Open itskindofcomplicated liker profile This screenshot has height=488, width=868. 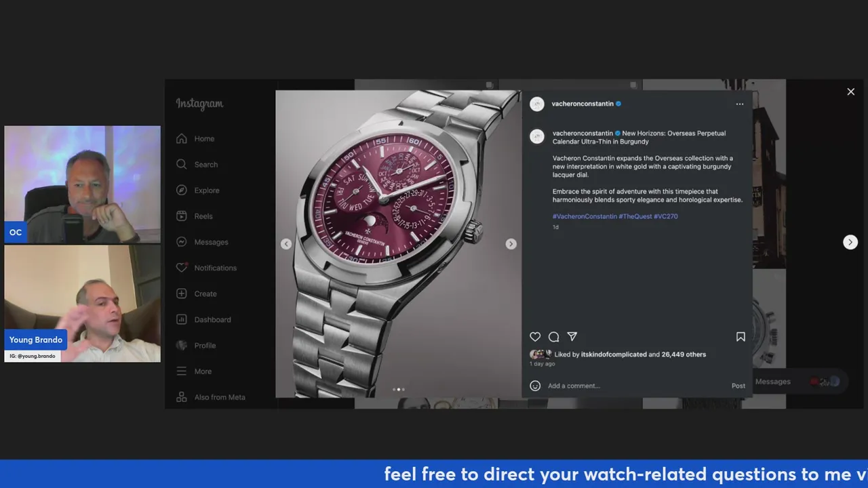click(614, 354)
